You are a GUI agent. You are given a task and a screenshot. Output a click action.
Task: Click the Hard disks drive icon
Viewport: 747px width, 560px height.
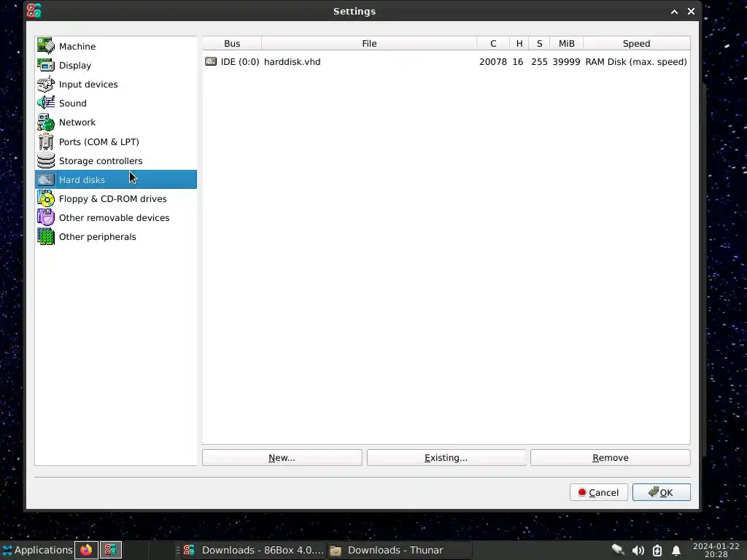(46, 179)
